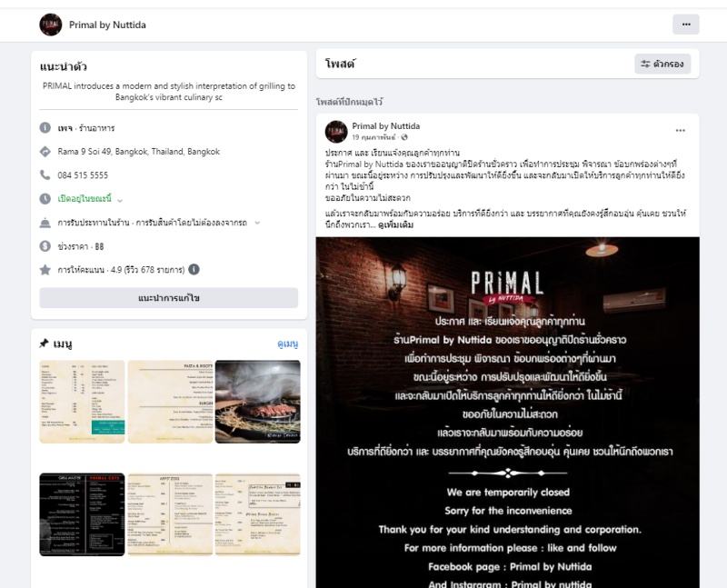727x588 pixels.
Task: Click the phone icon beside 084 515 5555
Action: tap(45, 174)
